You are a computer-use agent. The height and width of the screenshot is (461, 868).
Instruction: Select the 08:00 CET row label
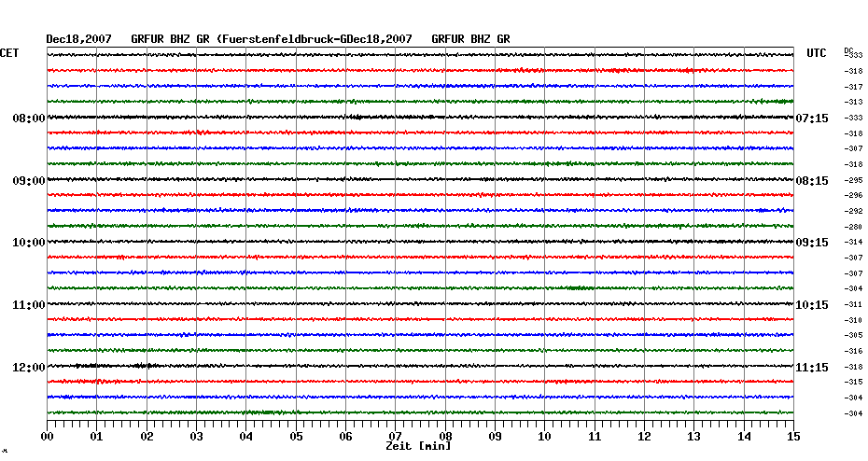tap(29, 119)
